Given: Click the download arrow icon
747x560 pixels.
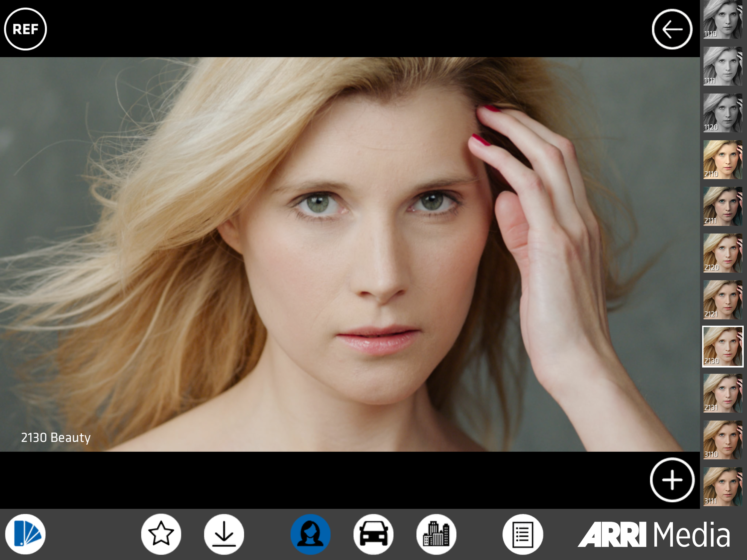Looking at the screenshot, I should (224, 534).
